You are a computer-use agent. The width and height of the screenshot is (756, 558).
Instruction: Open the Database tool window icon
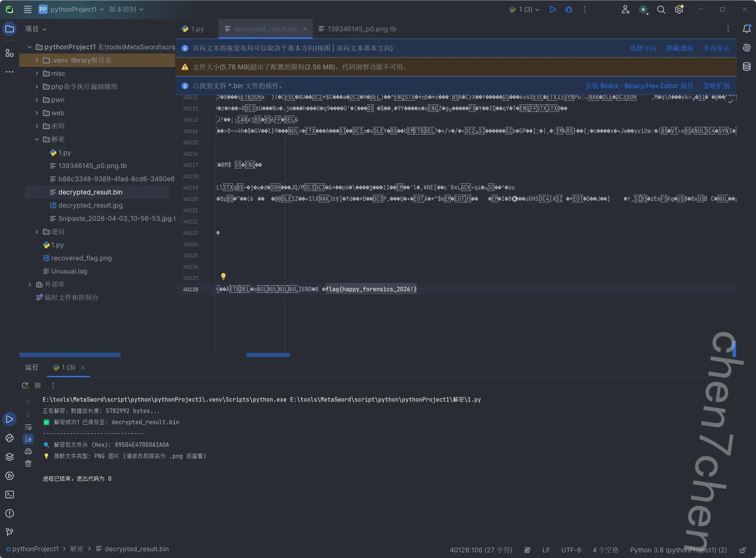click(747, 67)
